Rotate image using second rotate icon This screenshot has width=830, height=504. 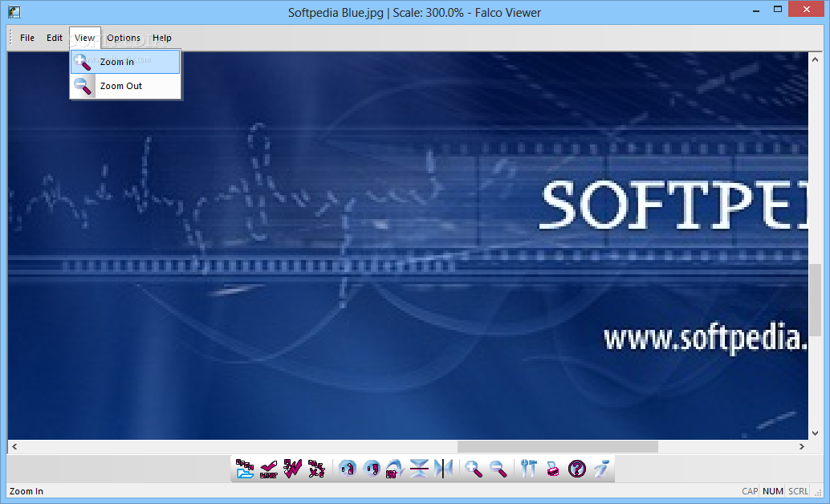(372, 469)
